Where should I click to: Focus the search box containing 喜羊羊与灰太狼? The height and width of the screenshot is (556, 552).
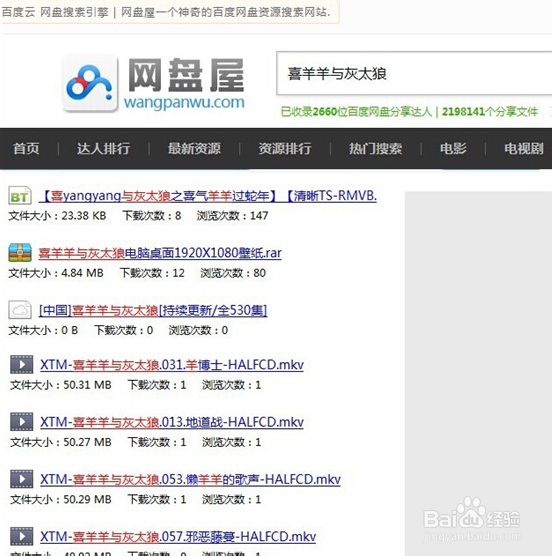[414, 73]
